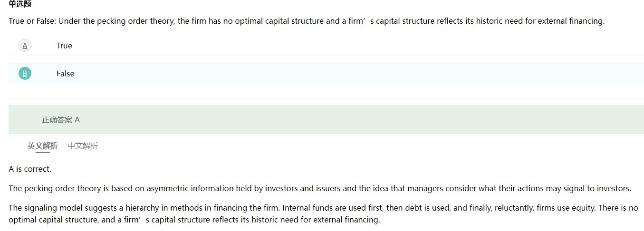This screenshot has height=231, width=644.
Task: Open the 中文解析 tab
Action: (83, 146)
